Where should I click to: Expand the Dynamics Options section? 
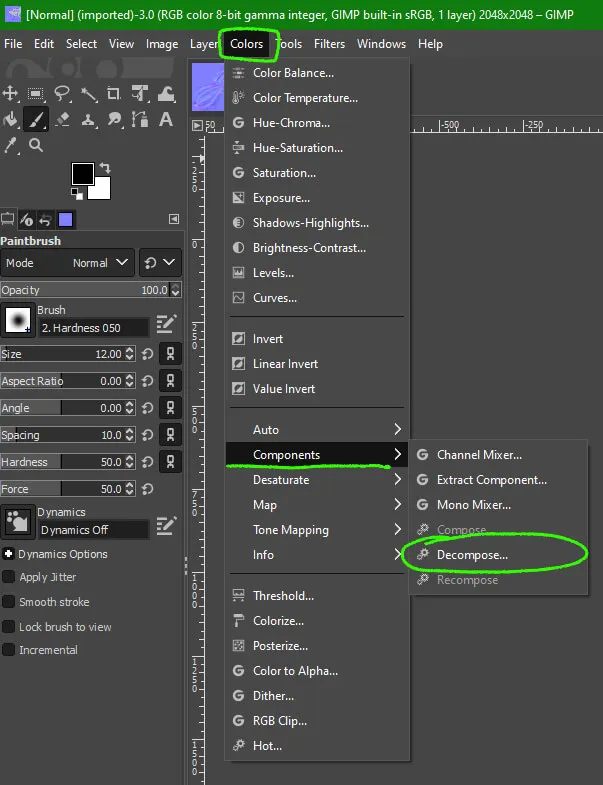[9, 554]
